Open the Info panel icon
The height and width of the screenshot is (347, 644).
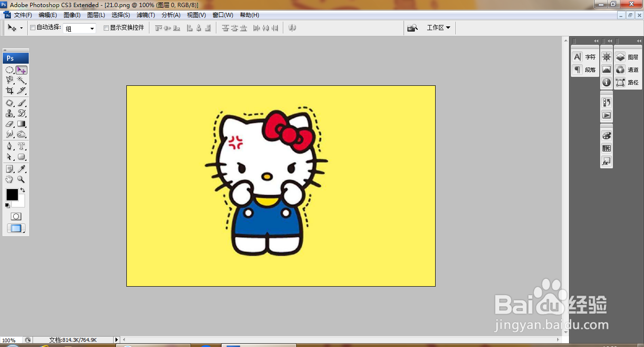607,83
